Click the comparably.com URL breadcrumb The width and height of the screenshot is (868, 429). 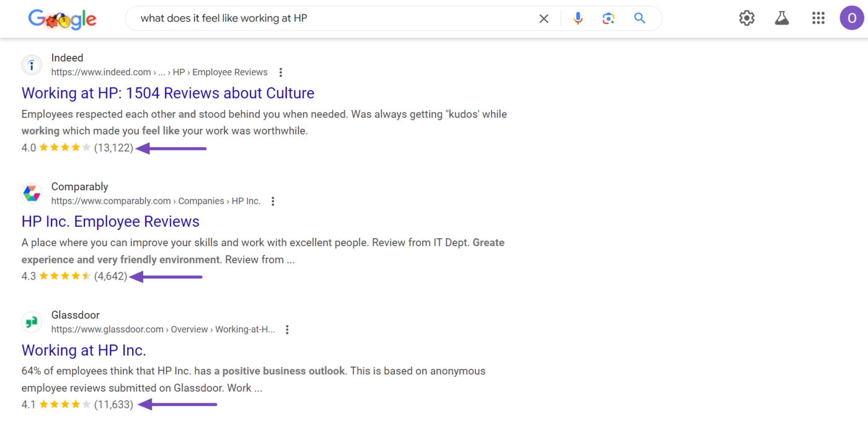156,201
